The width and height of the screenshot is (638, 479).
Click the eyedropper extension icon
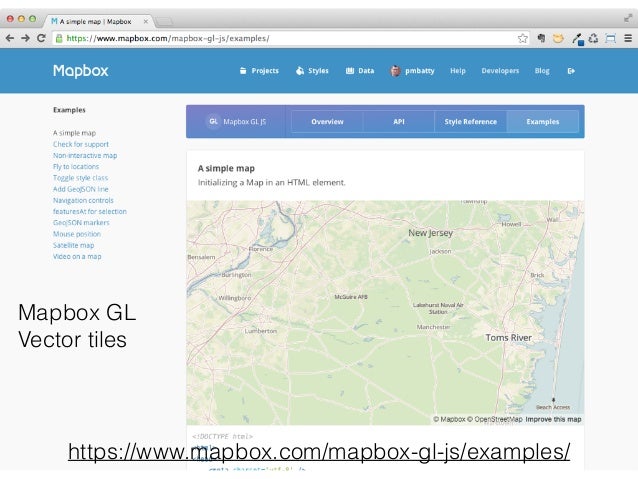[577, 39]
